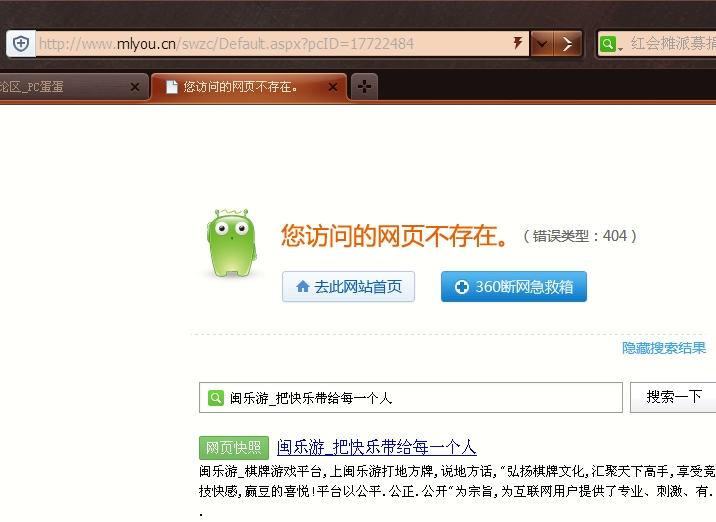Click the green monster mascot image
Screen dimensions: 716x522
point(231,243)
